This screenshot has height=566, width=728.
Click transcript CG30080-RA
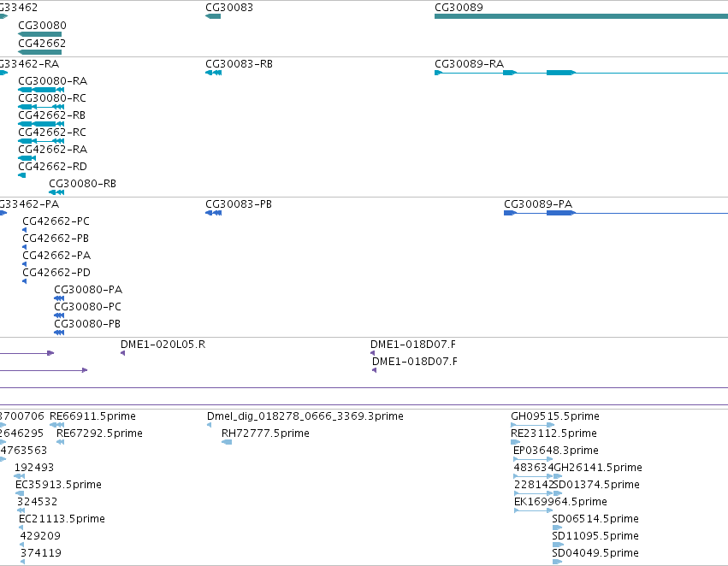click(x=52, y=81)
